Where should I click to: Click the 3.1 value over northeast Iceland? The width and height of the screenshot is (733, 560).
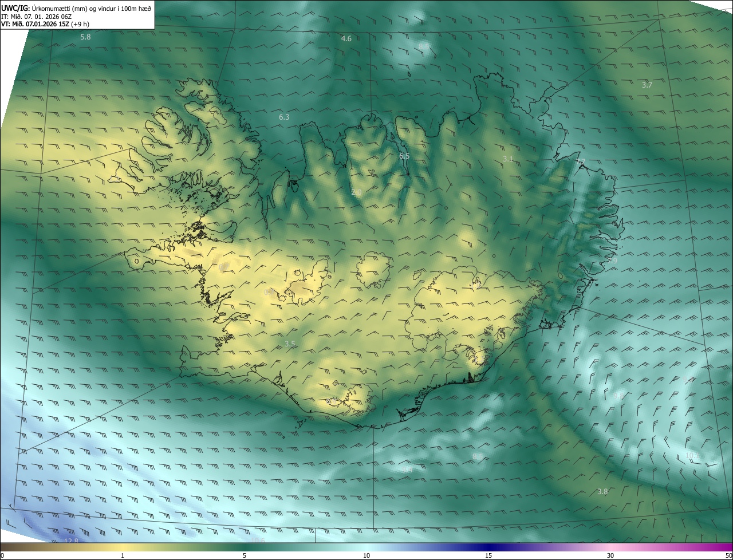pos(508,159)
